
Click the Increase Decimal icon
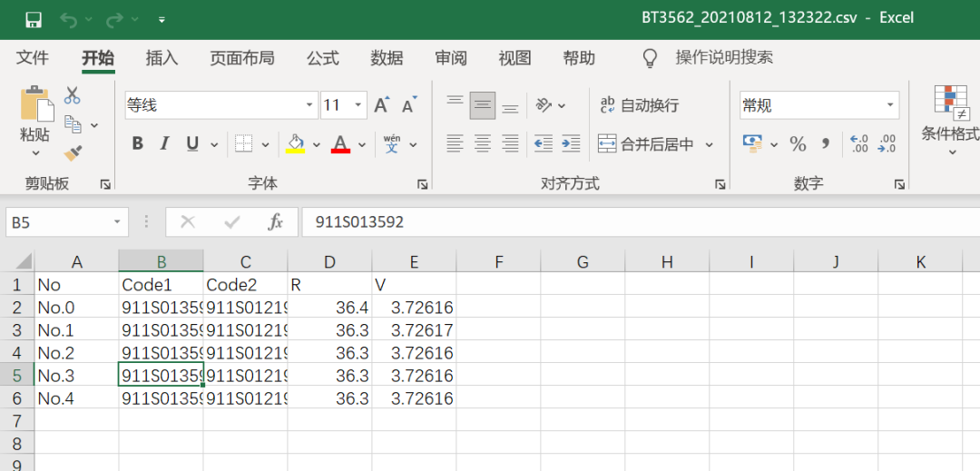coord(858,143)
